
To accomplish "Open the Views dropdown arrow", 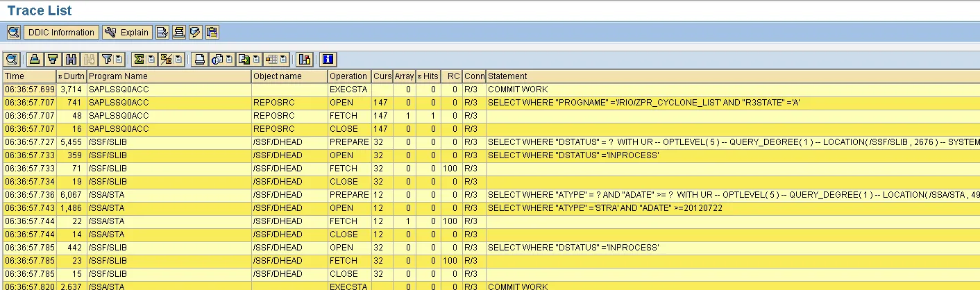I will (x=229, y=59).
